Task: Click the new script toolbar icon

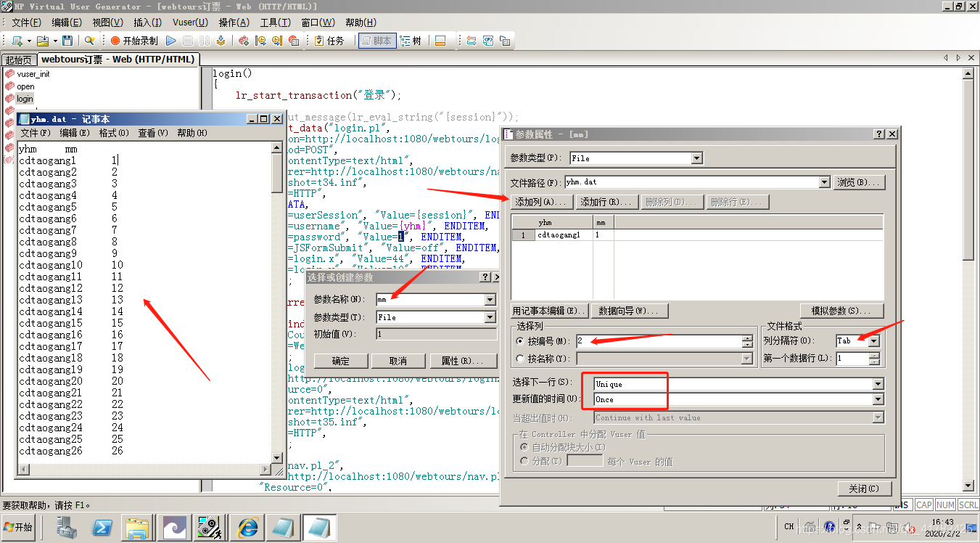Action: pyautogui.click(x=17, y=41)
